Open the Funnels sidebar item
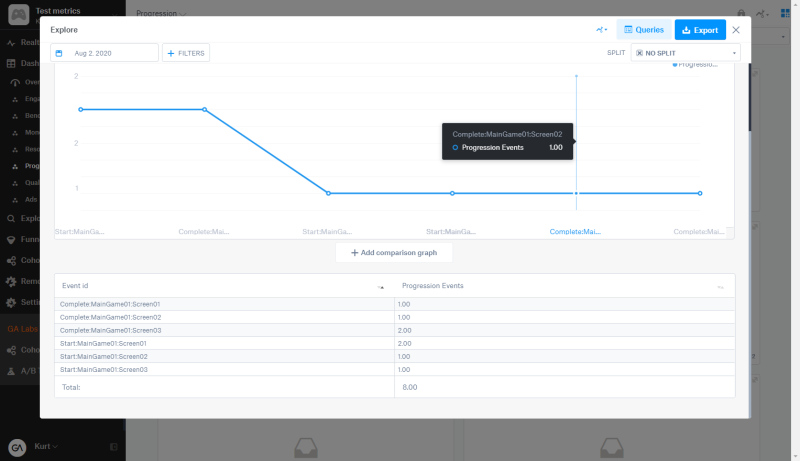This screenshot has height=461, width=800. coord(23,239)
